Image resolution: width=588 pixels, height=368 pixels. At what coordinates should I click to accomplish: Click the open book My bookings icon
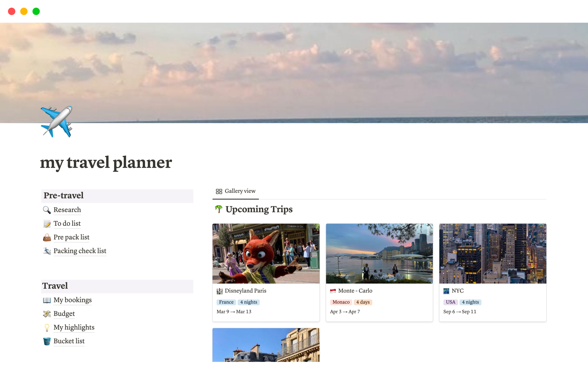[47, 300]
